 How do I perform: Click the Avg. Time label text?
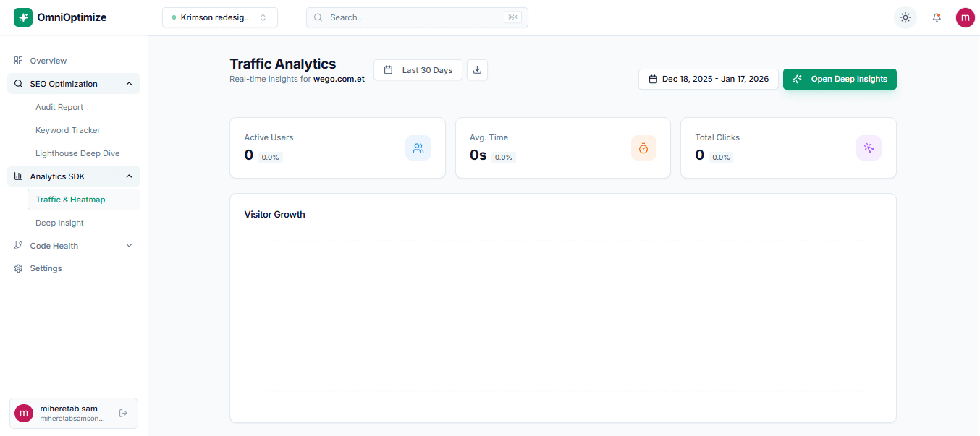[x=489, y=137]
